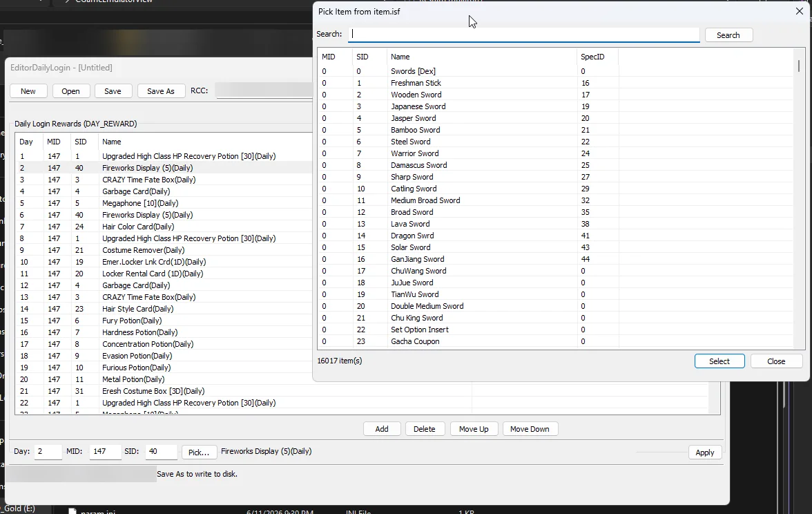Click the Name column header in Pick Item dialog

tap(482, 57)
